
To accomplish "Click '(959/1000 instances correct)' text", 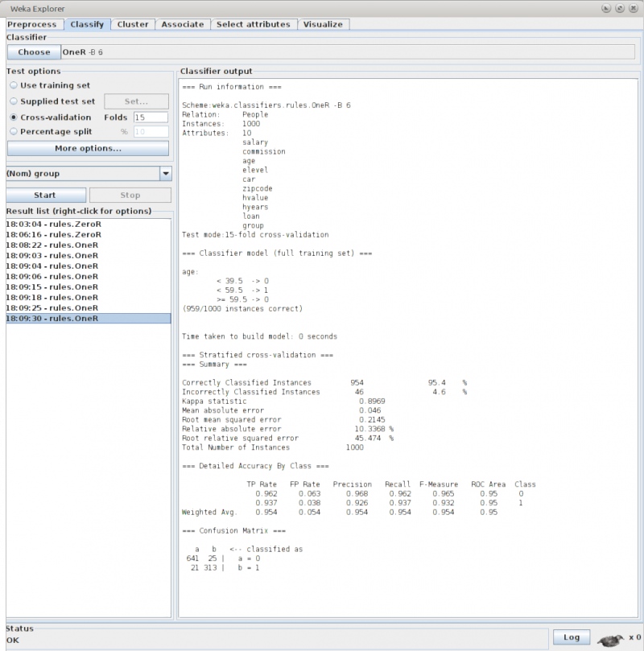I will (x=242, y=309).
